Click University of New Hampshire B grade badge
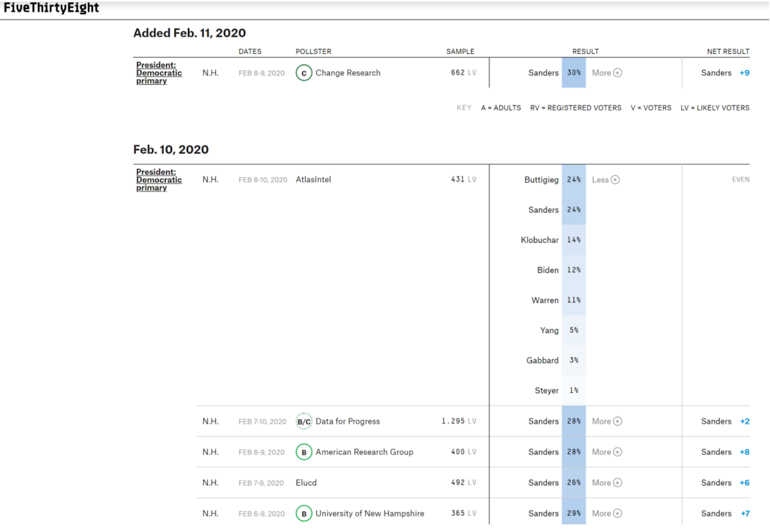 tap(304, 513)
